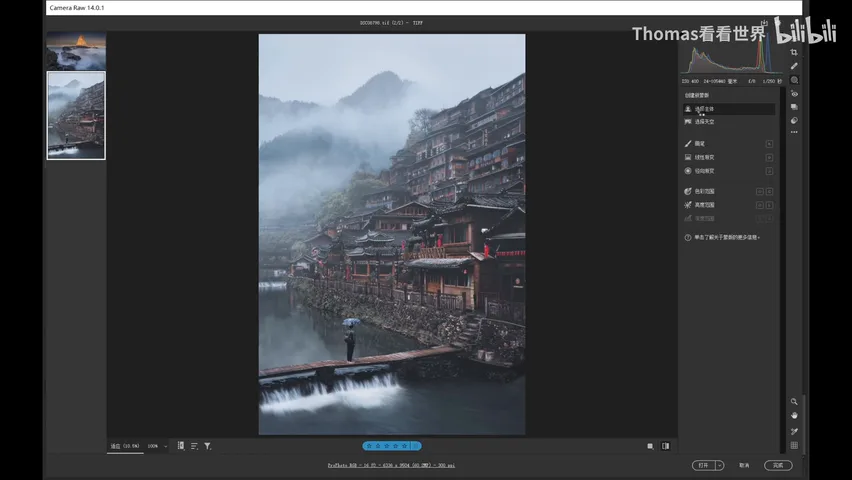
Task: Open the Presets panel icon
Action: 794,120
